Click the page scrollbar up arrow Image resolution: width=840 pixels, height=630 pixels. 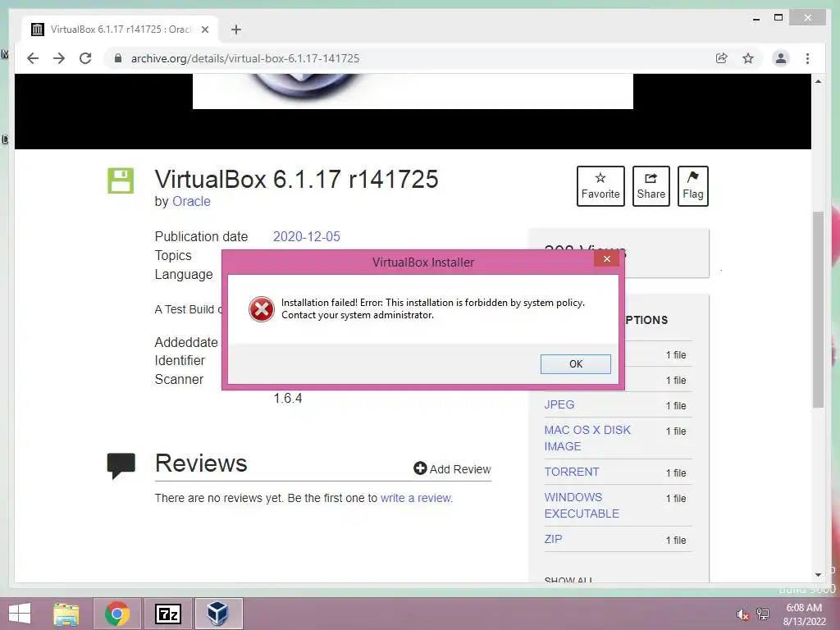[818, 81]
